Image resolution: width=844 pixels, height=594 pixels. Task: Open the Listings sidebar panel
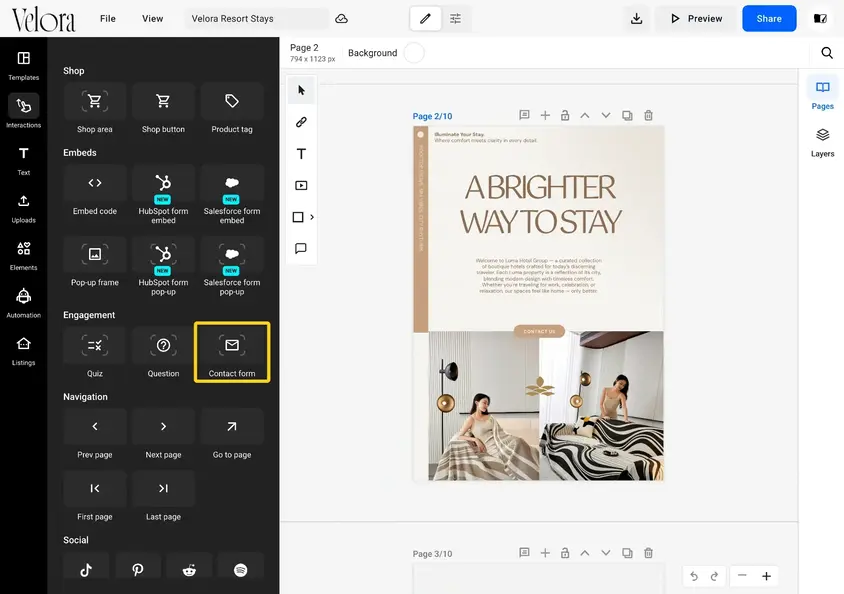24,351
